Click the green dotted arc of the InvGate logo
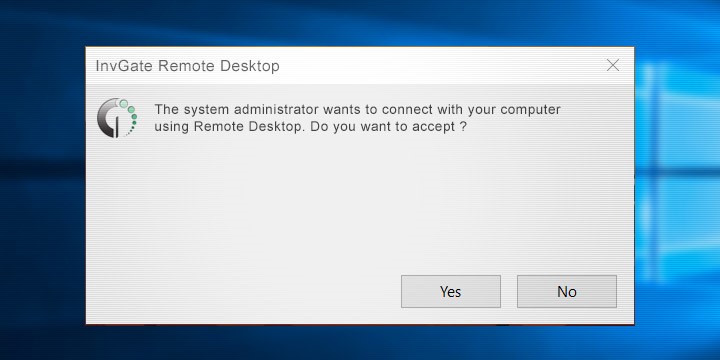Image resolution: width=720 pixels, height=360 pixels. click(x=131, y=116)
